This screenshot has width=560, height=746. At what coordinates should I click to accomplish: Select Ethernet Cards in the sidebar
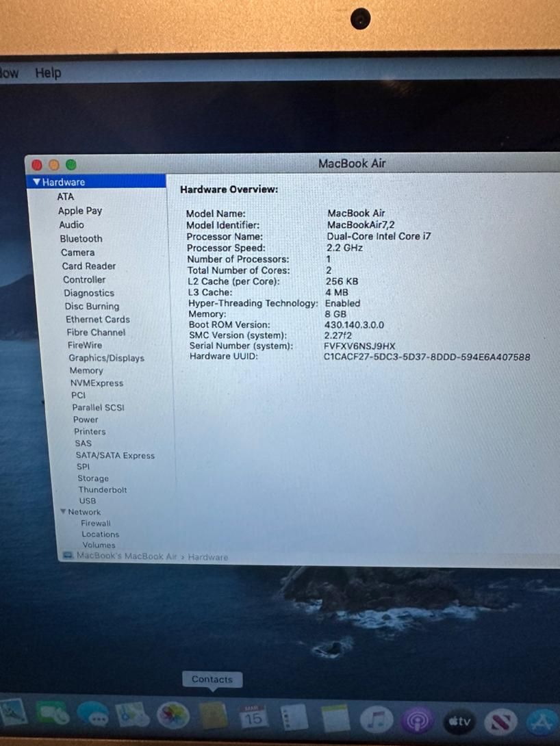tap(97, 319)
